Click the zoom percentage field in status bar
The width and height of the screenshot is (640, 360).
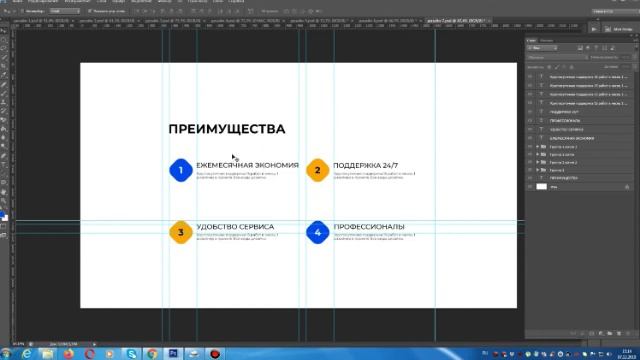19,344
